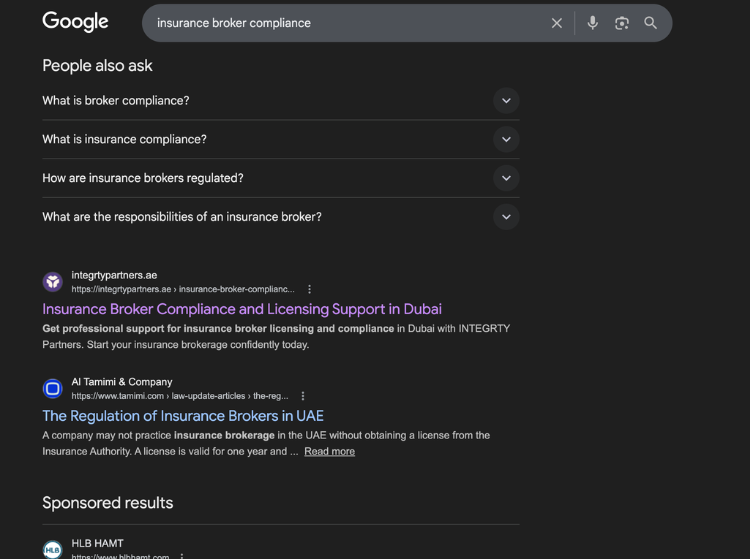The height and width of the screenshot is (560, 750).
Task: Open The Regulation of Insurance Brokers in UAE
Action: [x=183, y=416]
